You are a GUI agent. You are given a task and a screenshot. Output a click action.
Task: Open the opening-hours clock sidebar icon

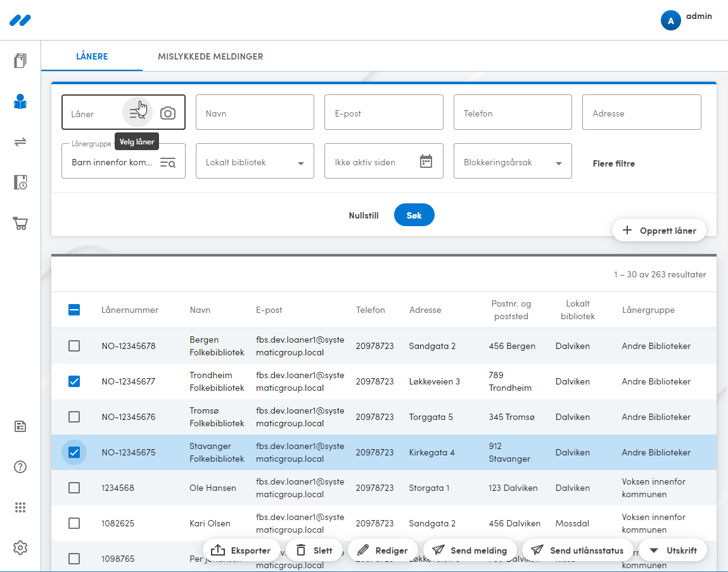pyautogui.click(x=20, y=182)
